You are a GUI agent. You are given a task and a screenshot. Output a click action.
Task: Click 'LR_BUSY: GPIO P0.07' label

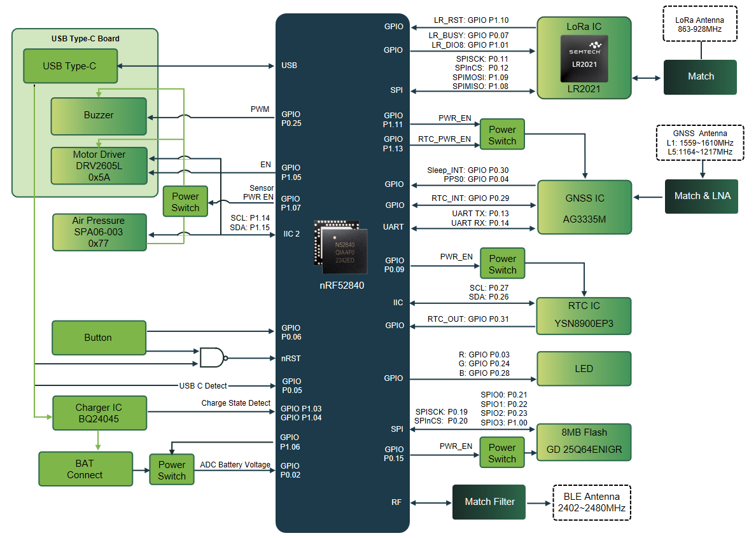point(468,35)
